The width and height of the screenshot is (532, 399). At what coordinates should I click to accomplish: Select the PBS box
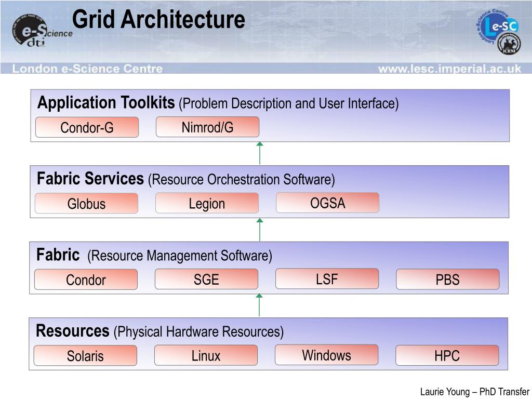(448, 279)
